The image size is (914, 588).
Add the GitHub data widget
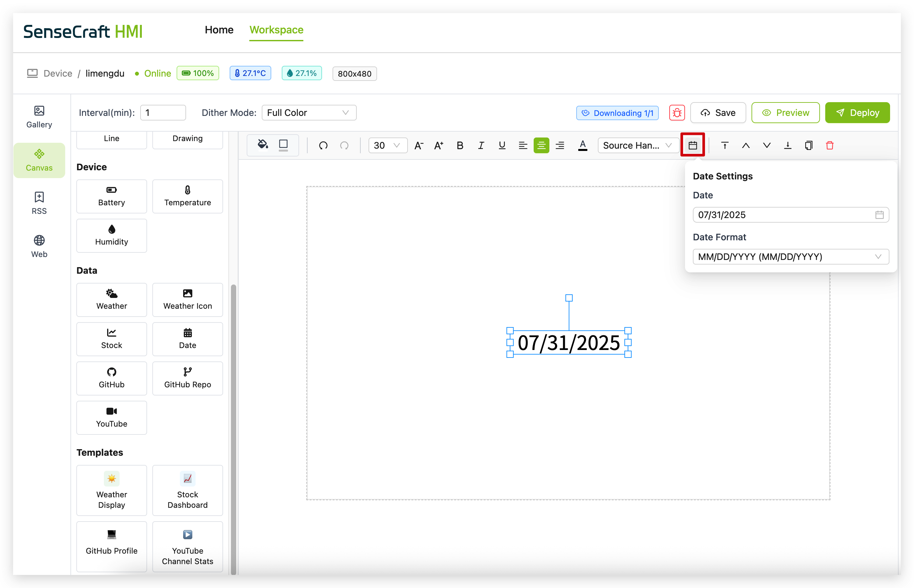(x=111, y=378)
